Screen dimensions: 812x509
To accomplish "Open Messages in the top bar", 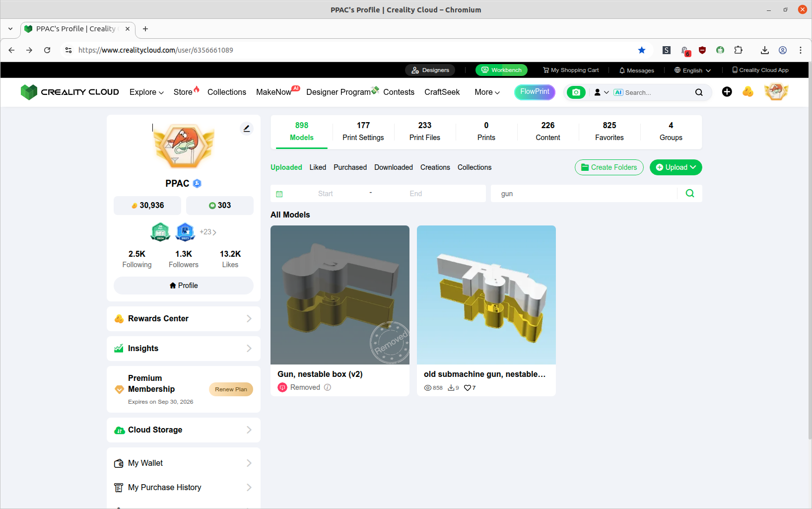I will (636, 71).
